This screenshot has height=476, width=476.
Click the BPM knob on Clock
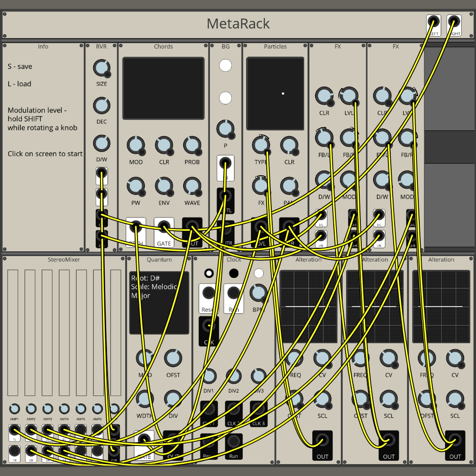click(258, 292)
